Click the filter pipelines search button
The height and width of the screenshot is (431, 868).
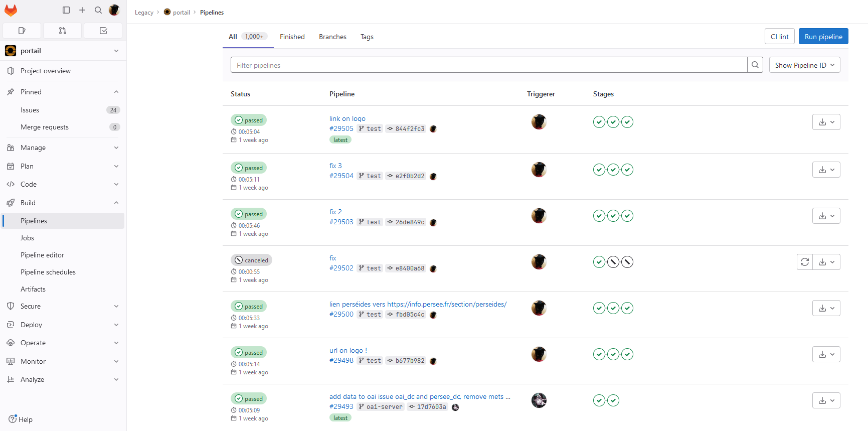point(755,65)
